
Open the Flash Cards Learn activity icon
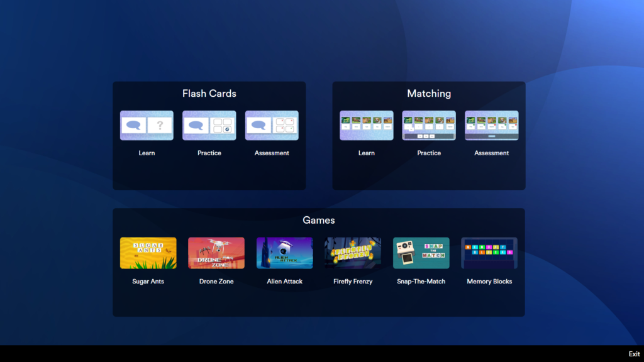147,125
